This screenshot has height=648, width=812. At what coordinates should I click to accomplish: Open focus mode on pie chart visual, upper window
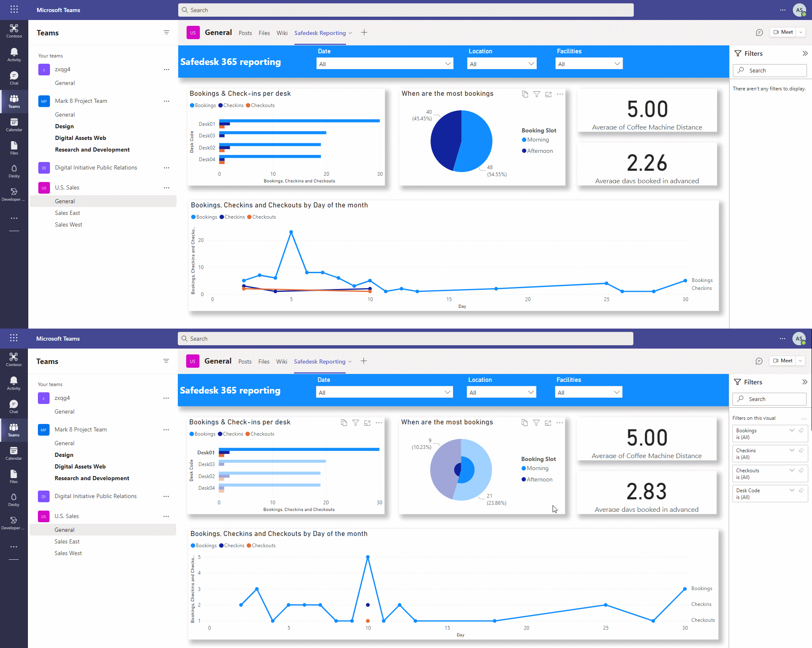click(548, 94)
